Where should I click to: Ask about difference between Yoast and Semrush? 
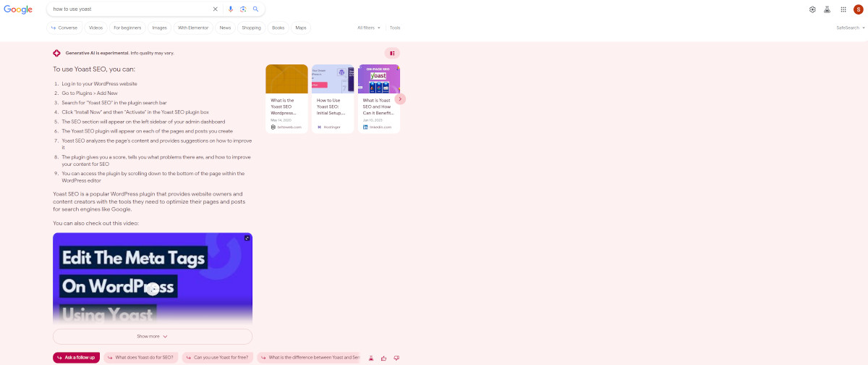[x=309, y=358]
